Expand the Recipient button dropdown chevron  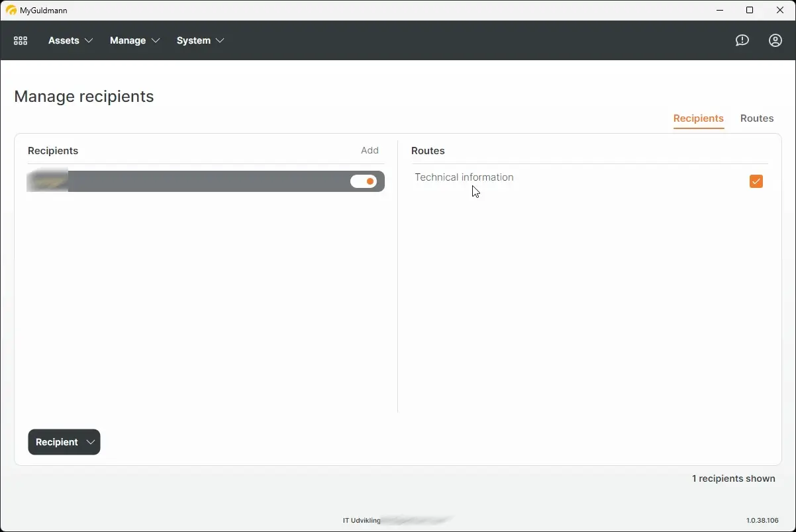tap(91, 442)
